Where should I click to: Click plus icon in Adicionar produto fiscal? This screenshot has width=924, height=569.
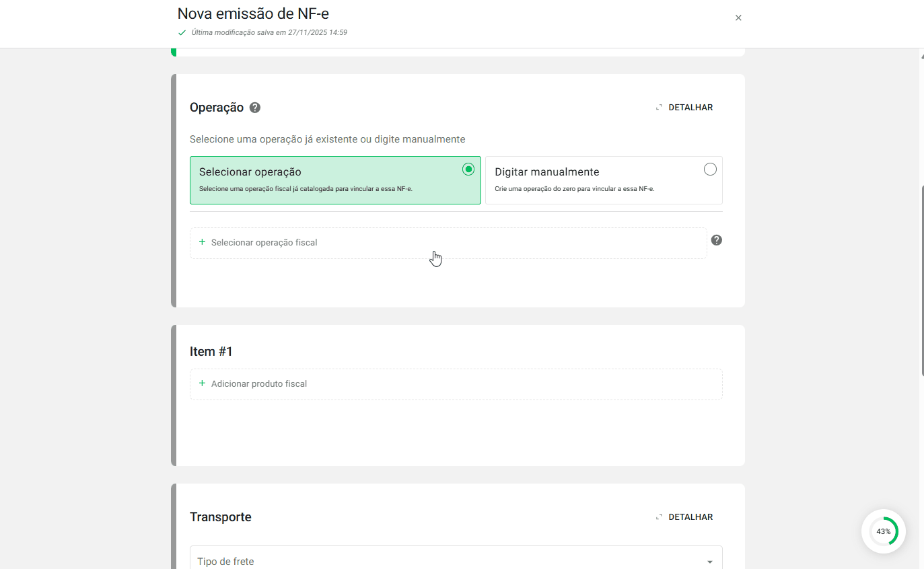point(201,383)
